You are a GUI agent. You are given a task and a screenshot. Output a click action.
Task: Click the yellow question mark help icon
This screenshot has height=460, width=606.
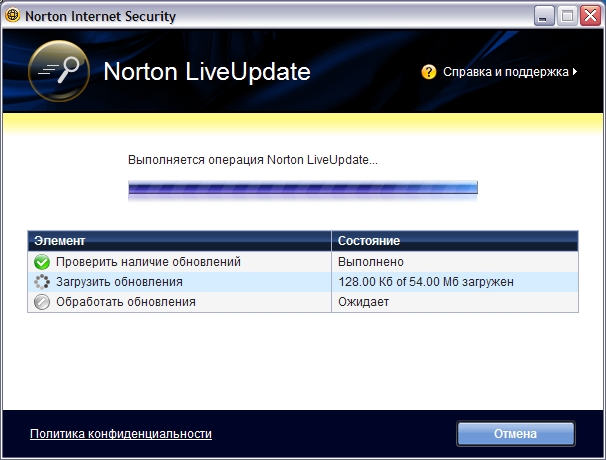(x=429, y=72)
